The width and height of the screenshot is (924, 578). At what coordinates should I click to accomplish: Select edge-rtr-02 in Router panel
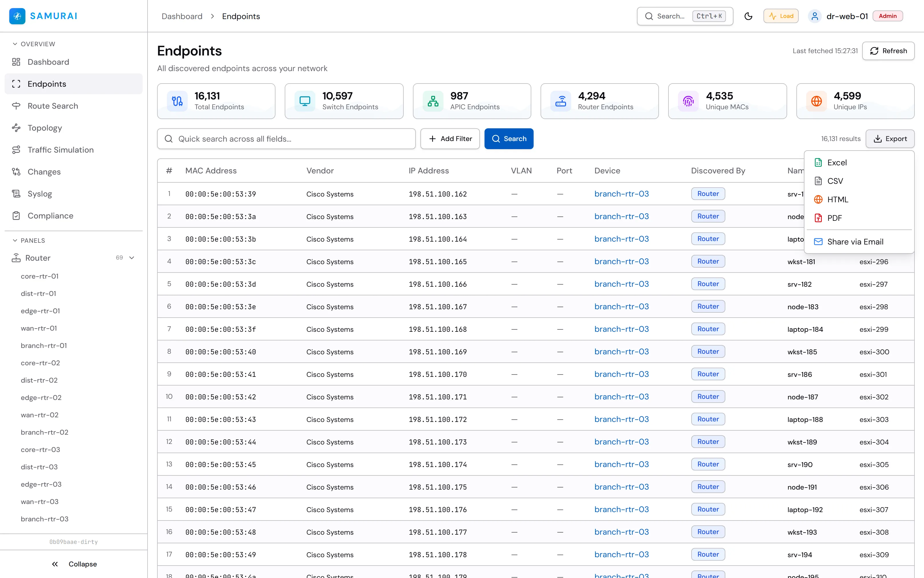pos(41,398)
